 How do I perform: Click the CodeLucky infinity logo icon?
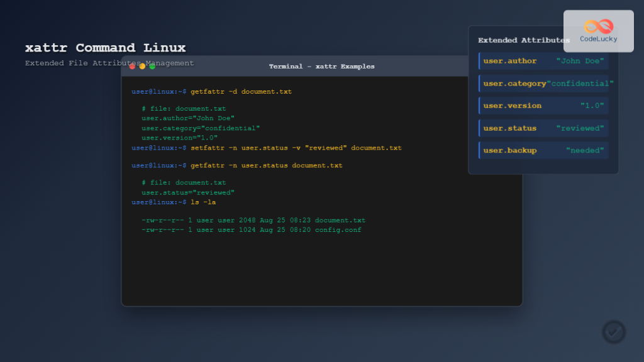coord(598,27)
